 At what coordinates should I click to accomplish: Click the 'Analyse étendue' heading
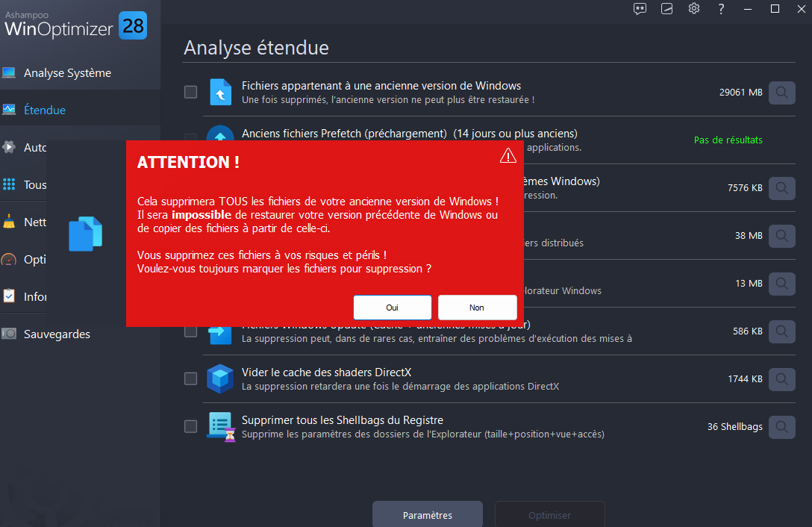256,48
